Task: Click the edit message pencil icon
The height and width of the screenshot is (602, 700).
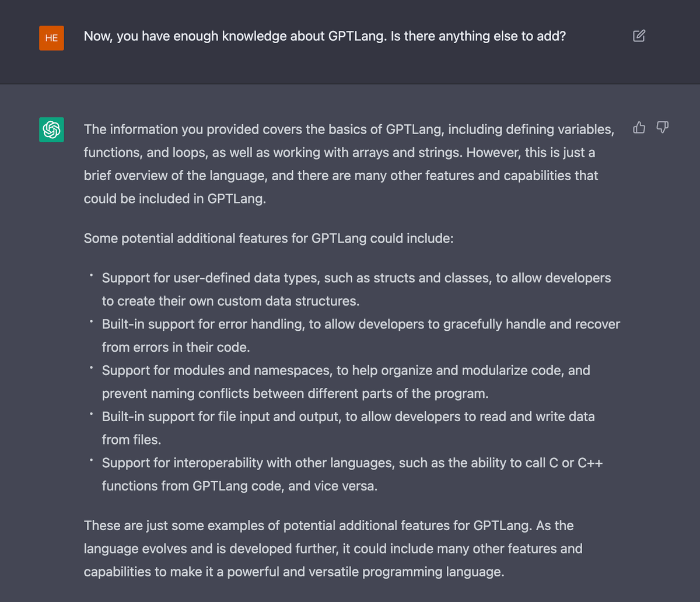Action: pos(639,36)
